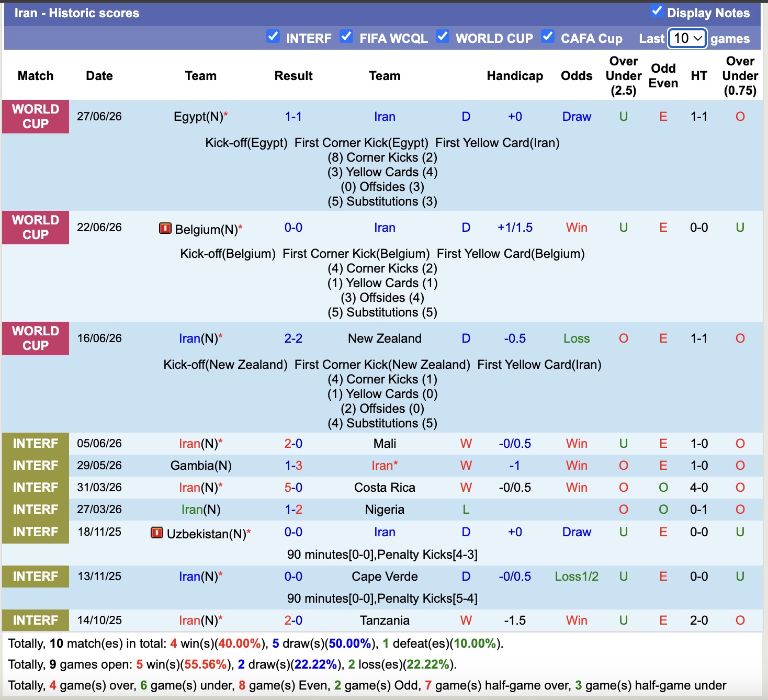
Task: Open the Cape Verde team link
Action: [x=385, y=577]
